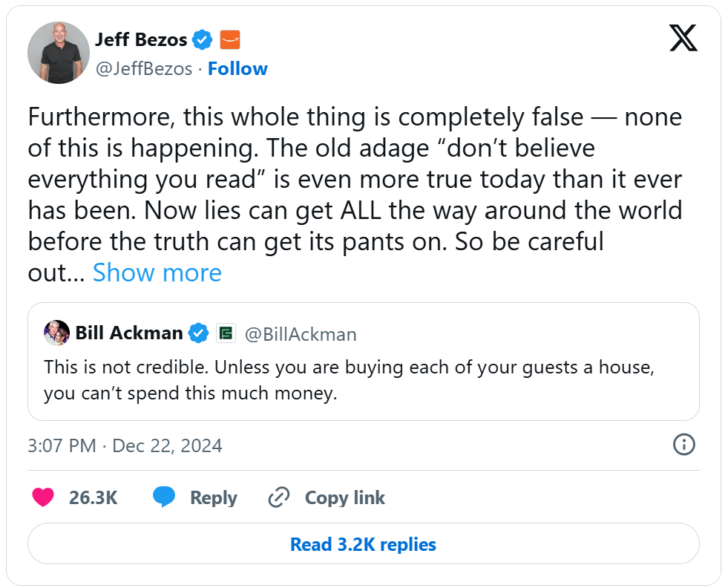
Task: Open the 3:07 PM Dec 22, 2024 timestamp
Action: coord(125,445)
